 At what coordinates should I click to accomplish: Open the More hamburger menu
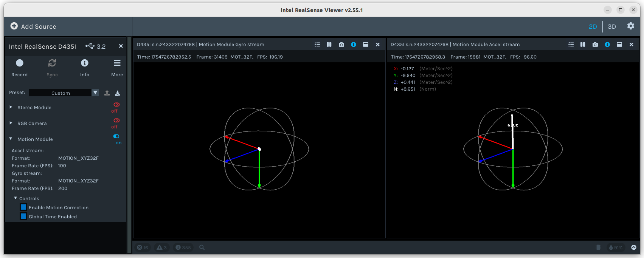coord(117,63)
